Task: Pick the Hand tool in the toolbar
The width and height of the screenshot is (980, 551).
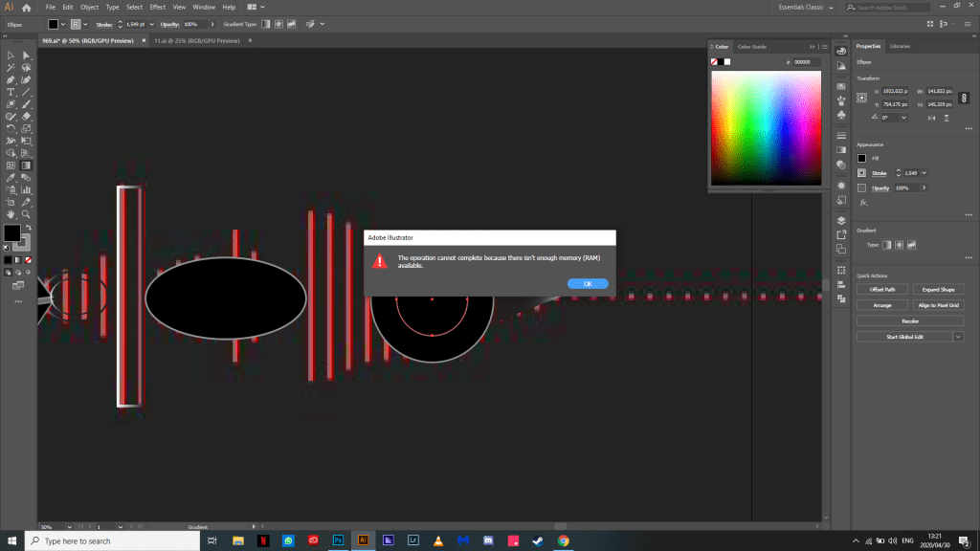Action: point(11,214)
